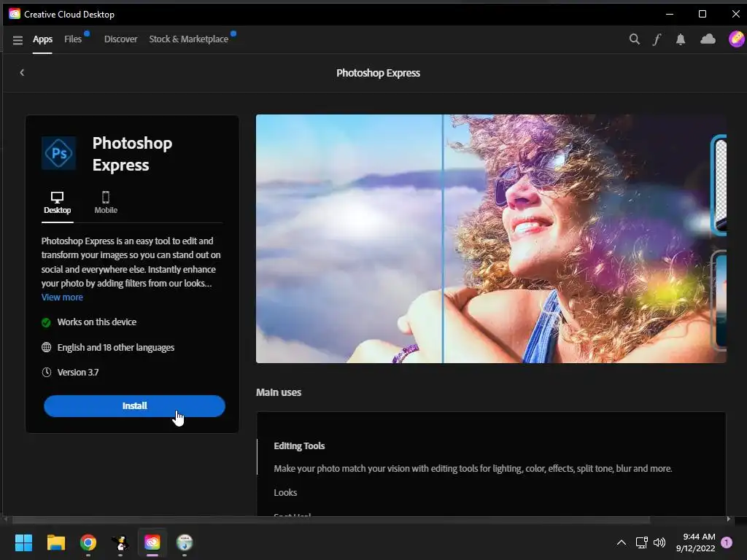747x560 pixels.
Task: Click the globe app in the taskbar
Action: click(x=185, y=542)
